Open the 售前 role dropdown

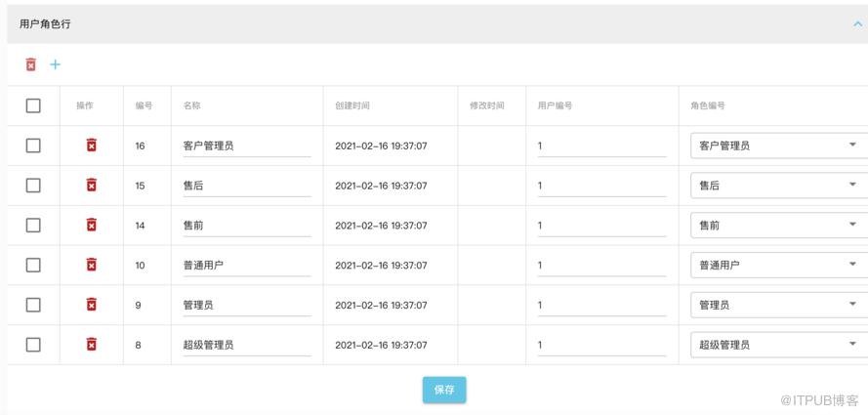tap(779, 226)
